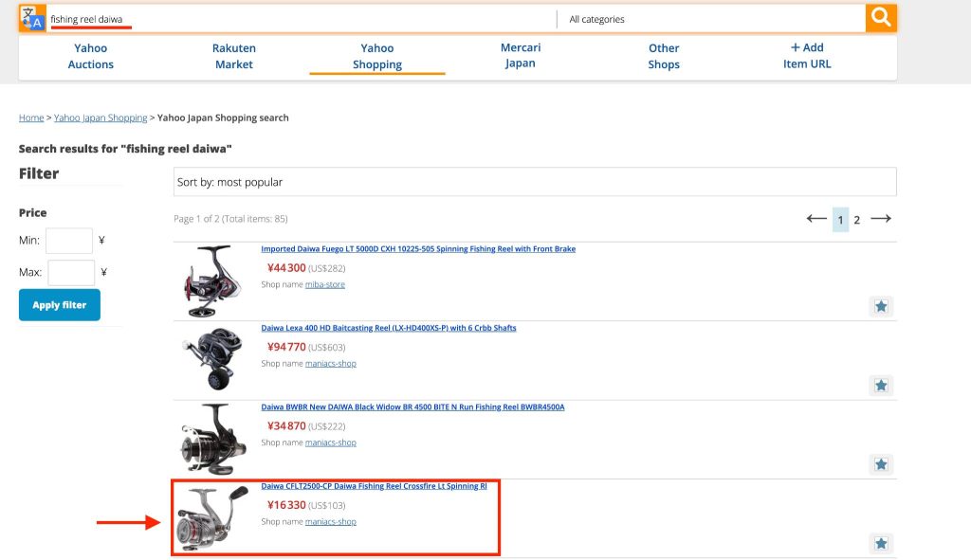Click the Min price input field
The width and height of the screenshot is (971, 560).
tap(69, 241)
